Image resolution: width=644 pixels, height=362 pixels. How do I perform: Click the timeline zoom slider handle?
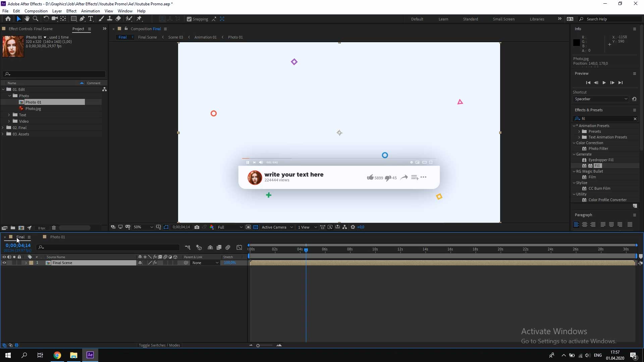point(258,346)
